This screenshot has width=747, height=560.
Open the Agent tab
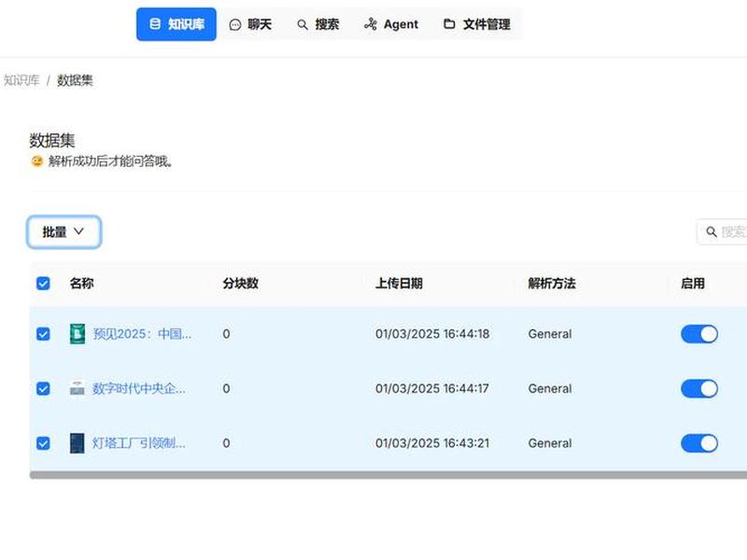(391, 24)
